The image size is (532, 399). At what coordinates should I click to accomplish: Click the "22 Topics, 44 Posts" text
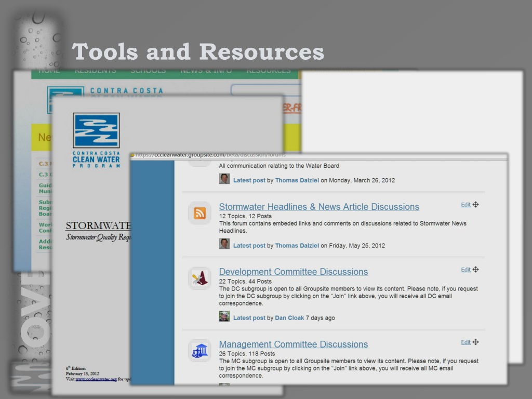tap(245, 281)
